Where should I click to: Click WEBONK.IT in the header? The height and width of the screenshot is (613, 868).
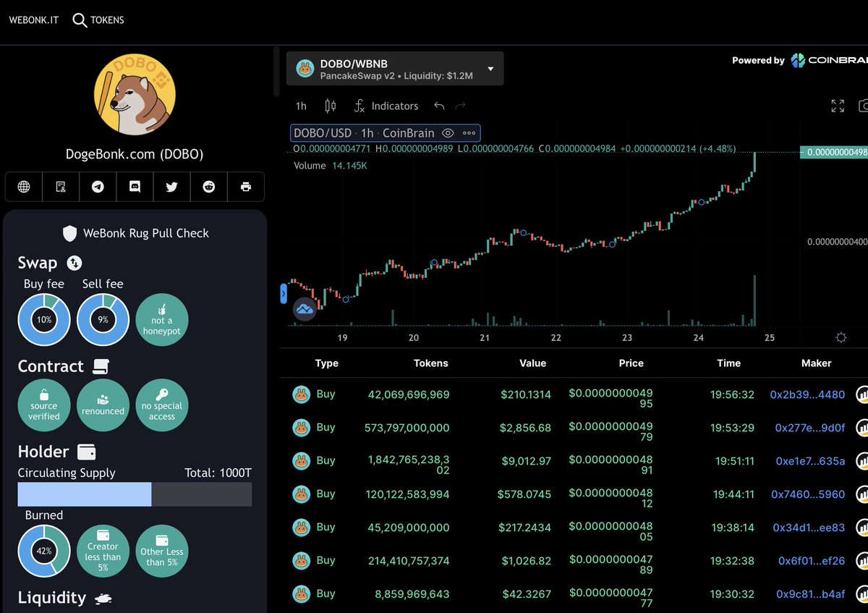[x=33, y=20]
